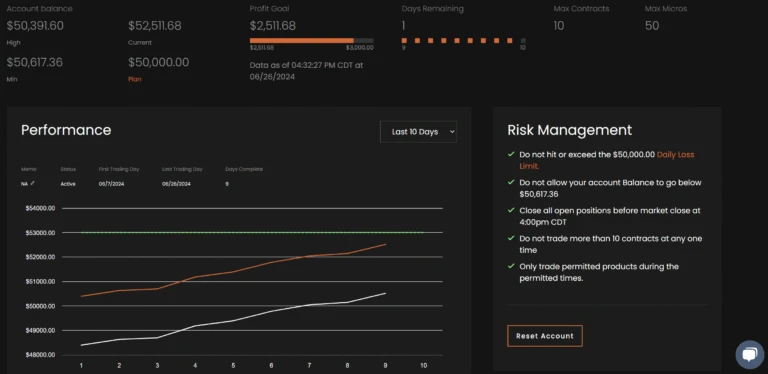Click the green dashed $53000 goal line

click(252, 233)
